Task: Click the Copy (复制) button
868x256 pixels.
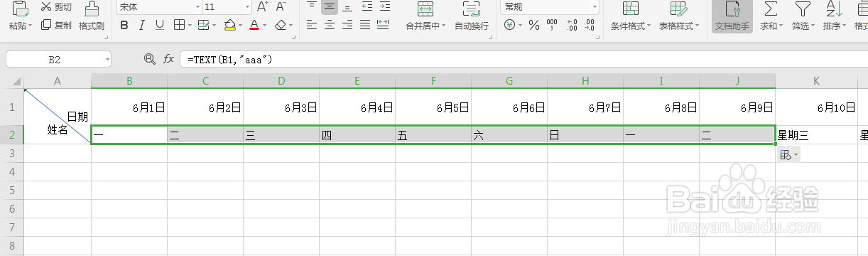Action: (x=55, y=26)
